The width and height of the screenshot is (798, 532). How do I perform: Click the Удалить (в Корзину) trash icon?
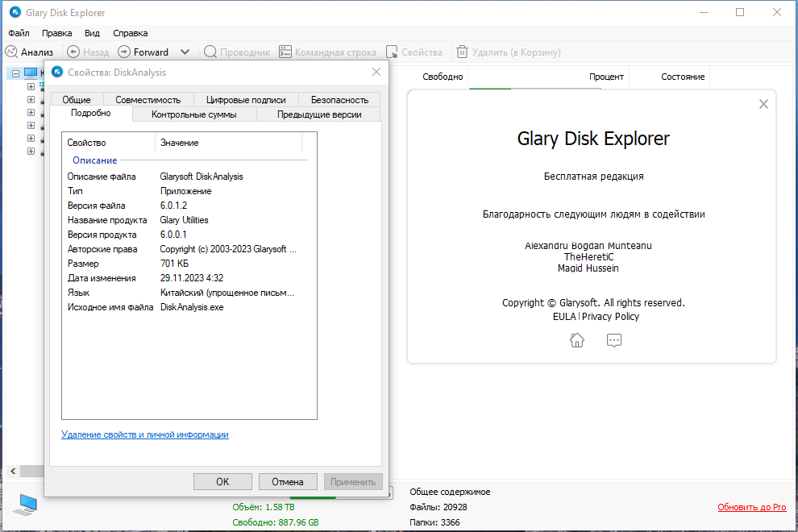pos(462,52)
